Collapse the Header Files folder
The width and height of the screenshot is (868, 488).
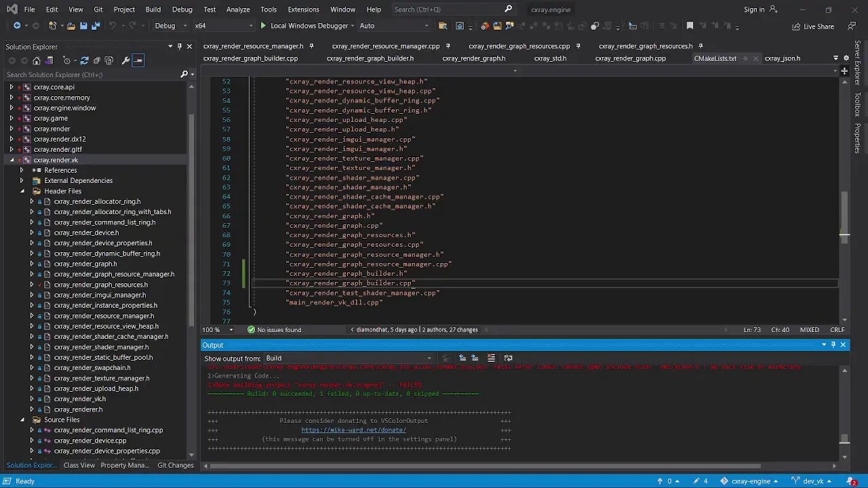[x=22, y=191]
